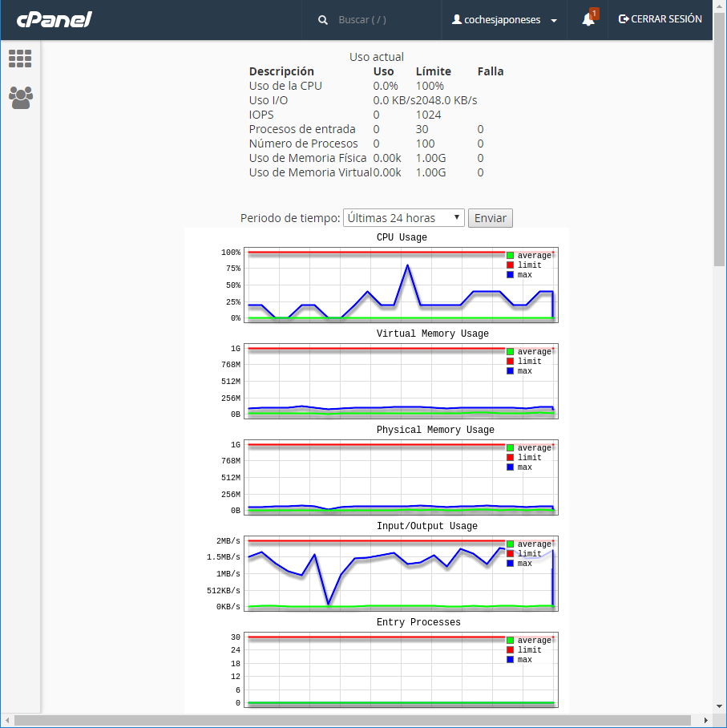This screenshot has width=727, height=728.
Task: Click the Entry Processes chart's green average swatch
Action: pyautogui.click(x=511, y=641)
